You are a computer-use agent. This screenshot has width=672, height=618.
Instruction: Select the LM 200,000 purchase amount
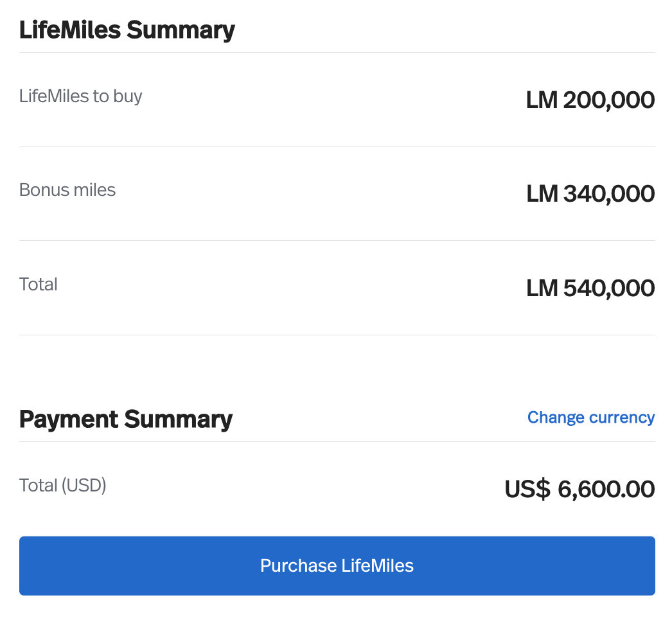(x=590, y=100)
